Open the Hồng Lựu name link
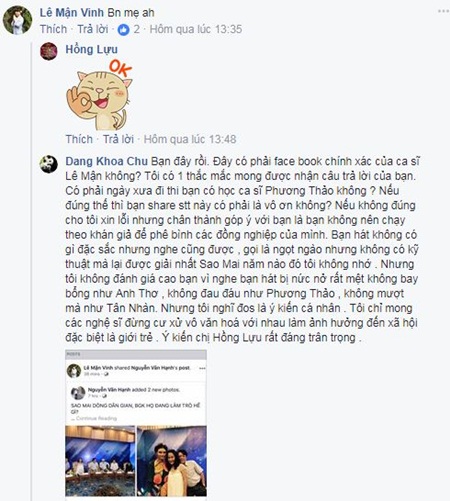 pos(91,49)
